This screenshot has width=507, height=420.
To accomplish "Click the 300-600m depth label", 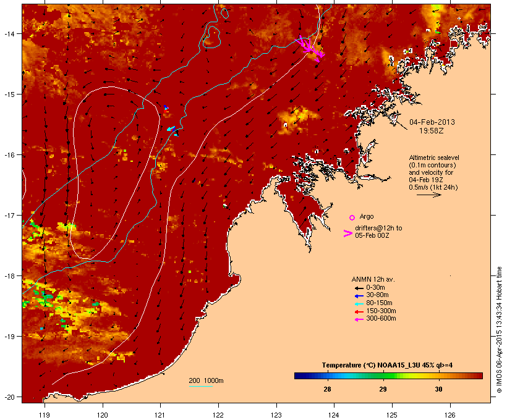I will [x=381, y=319].
